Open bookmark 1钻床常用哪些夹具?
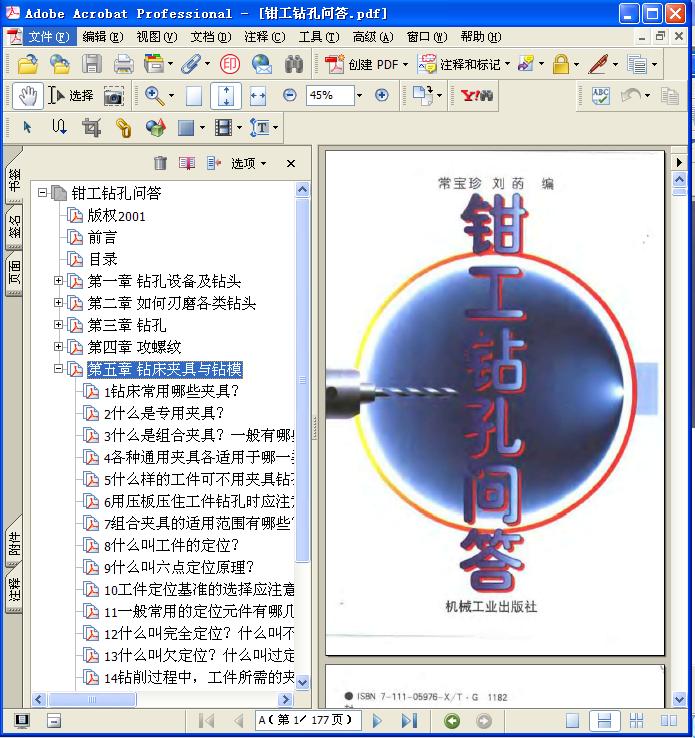This screenshot has height=738, width=695. click(171, 391)
